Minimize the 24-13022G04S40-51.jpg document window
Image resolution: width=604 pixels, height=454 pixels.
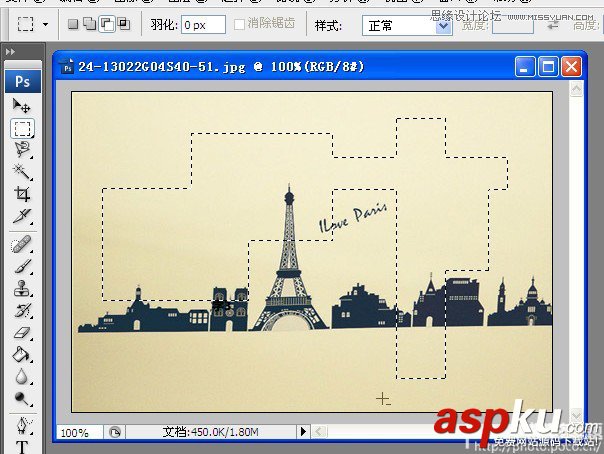pyautogui.click(x=525, y=67)
